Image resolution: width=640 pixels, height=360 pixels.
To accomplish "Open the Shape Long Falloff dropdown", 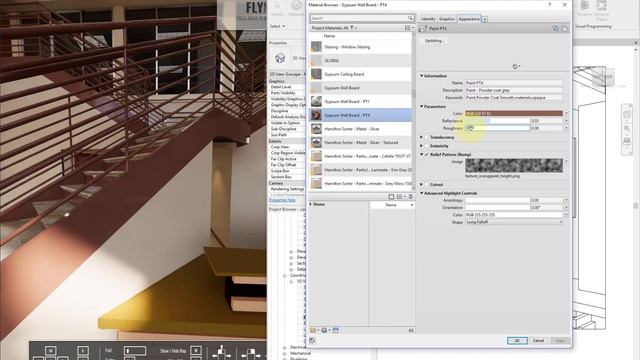I will tap(514, 222).
